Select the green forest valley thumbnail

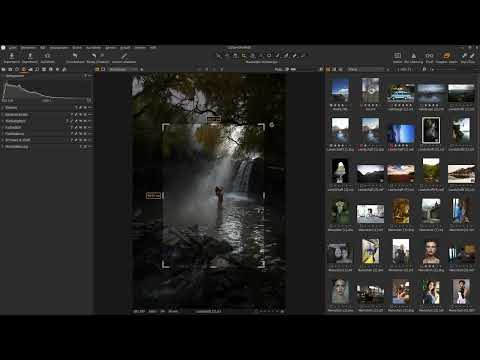pyautogui.click(x=431, y=171)
